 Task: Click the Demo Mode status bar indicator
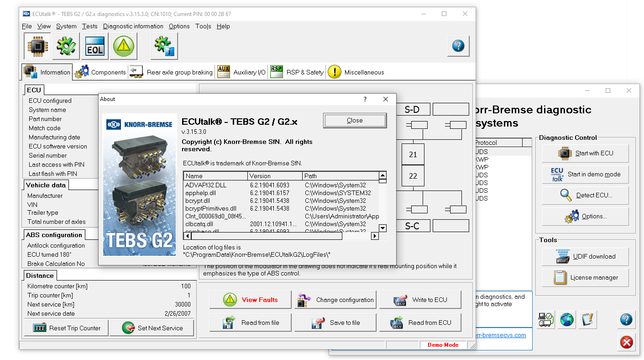(443, 345)
